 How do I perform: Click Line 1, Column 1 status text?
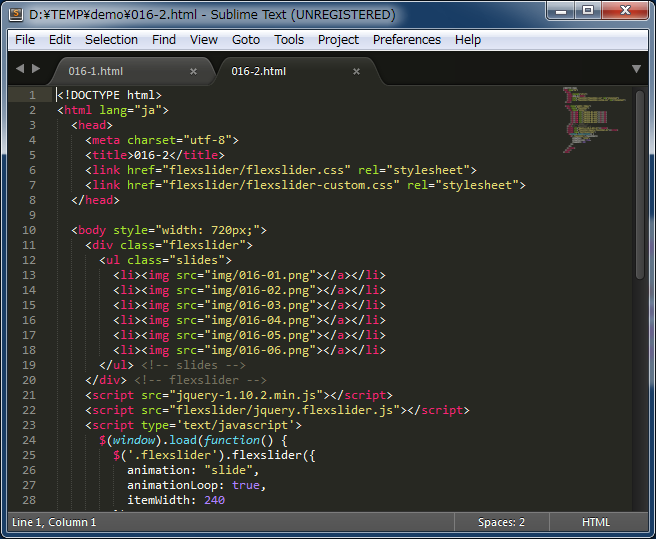54,522
